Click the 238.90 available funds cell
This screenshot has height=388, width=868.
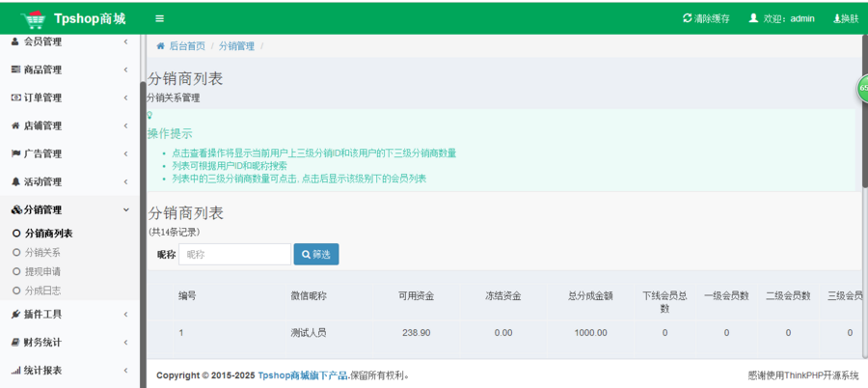(x=417, y=333)
